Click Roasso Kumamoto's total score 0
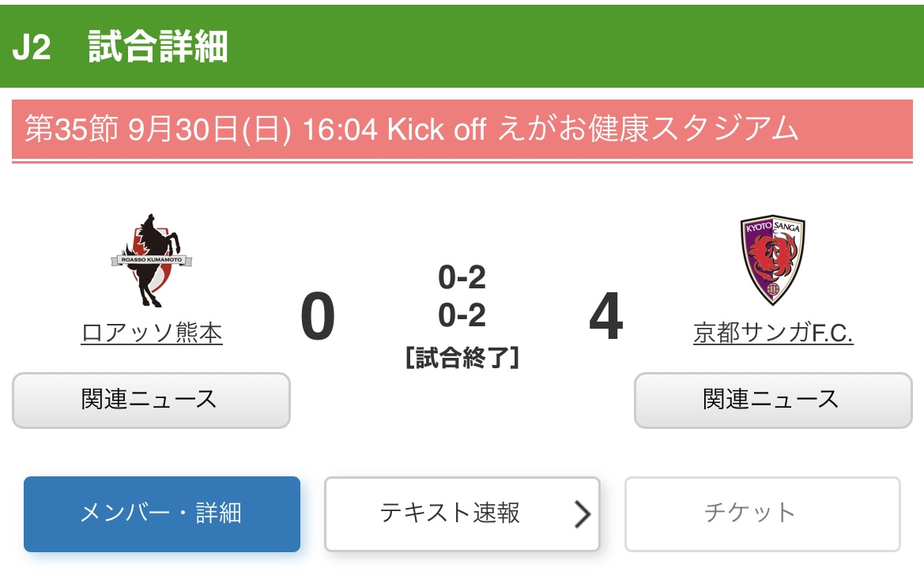 [318, 318]
